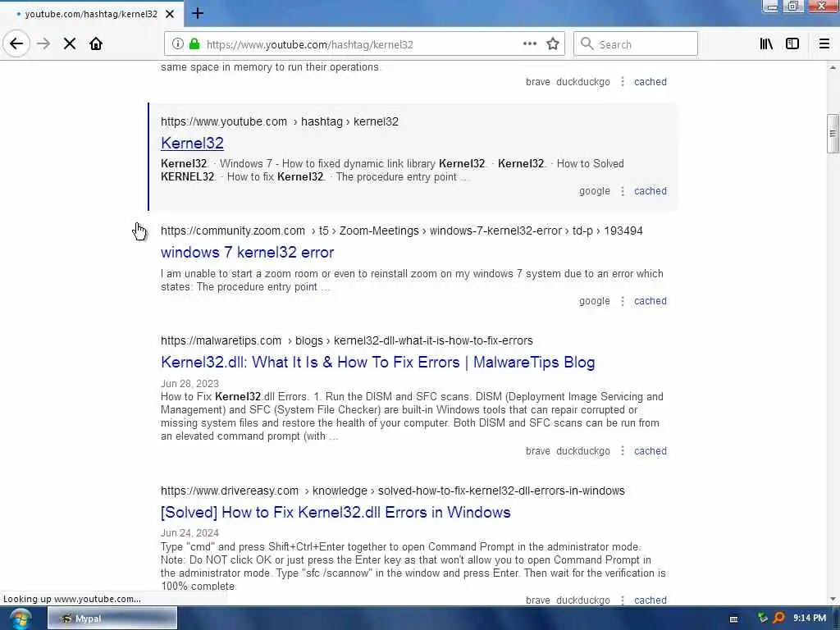Select Mypal in the taskbar
The width and height of the screenshot is (840, 630).
point(112,619)
